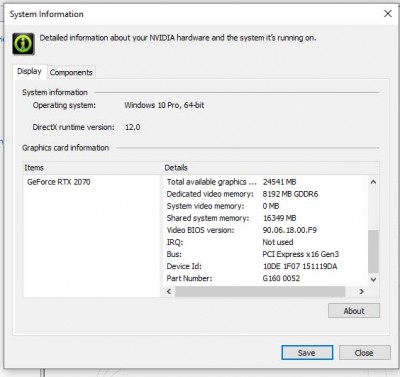
Task: Click the horizontal scroll right arrow
Action: [362, 291]
